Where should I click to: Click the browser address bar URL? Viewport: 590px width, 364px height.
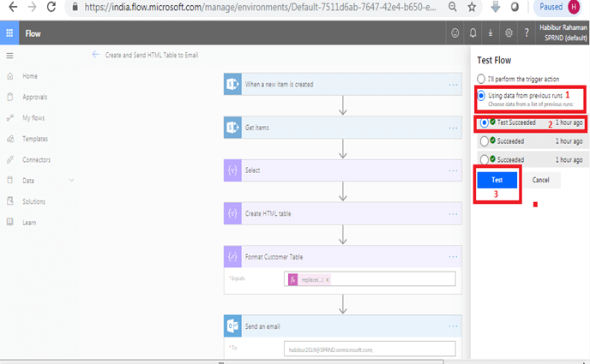coord(260,7)
